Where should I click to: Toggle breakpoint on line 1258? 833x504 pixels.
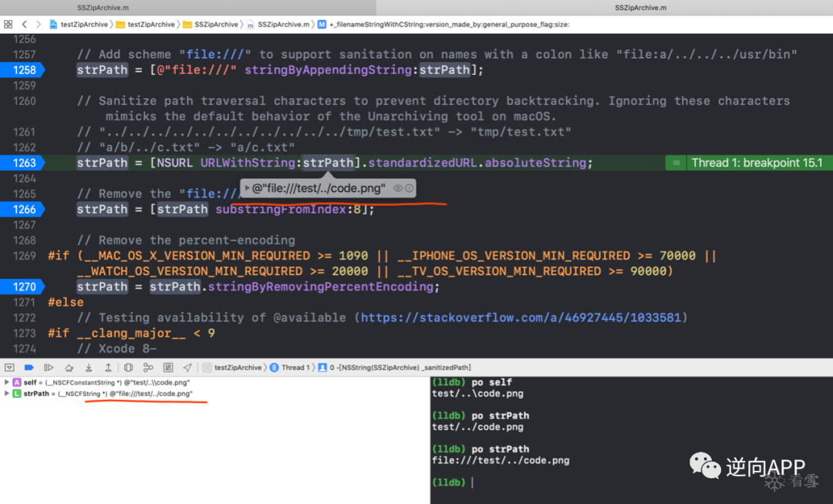point(22,70)
